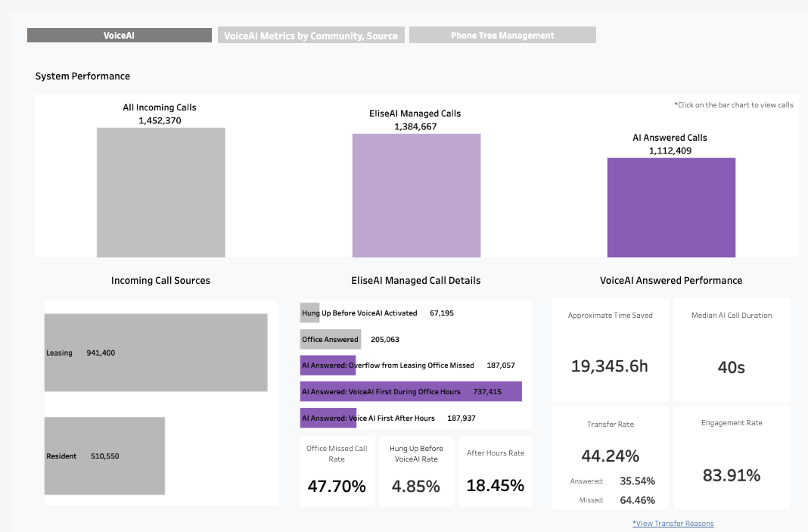This screenshot has width=808, height=532.
Task: Click the 47.70% Office Missed Call Rate
Action: tap(337, 486)
